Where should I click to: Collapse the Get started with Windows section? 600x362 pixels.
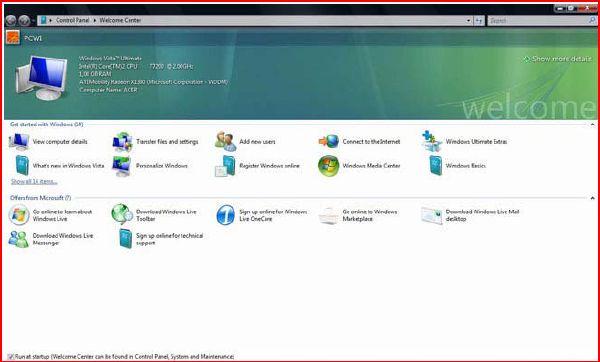[592, 124]
